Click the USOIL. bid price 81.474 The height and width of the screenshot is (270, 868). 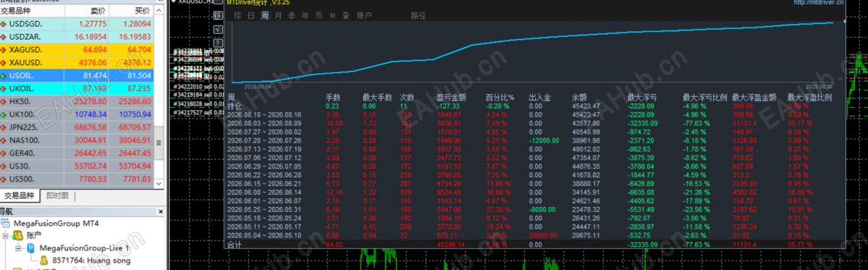click(x=95, y=76)
